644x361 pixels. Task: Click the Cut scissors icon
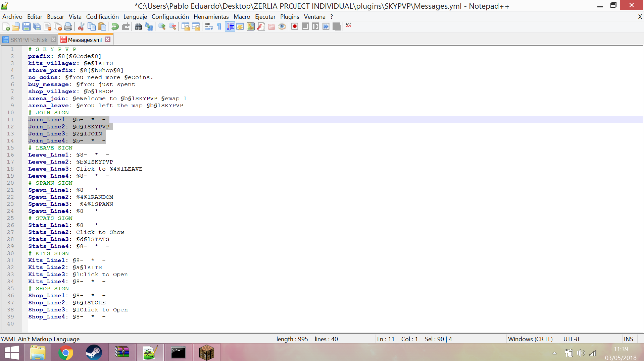pyautogui.click(x=81, y=27)
